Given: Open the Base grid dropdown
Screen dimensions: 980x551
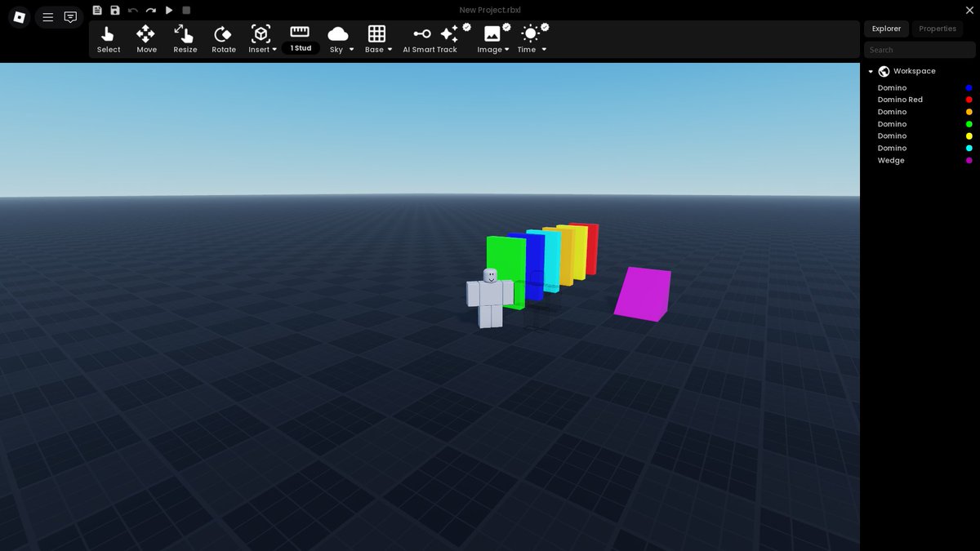Looking at the screenshot, I should coord(378,39).
